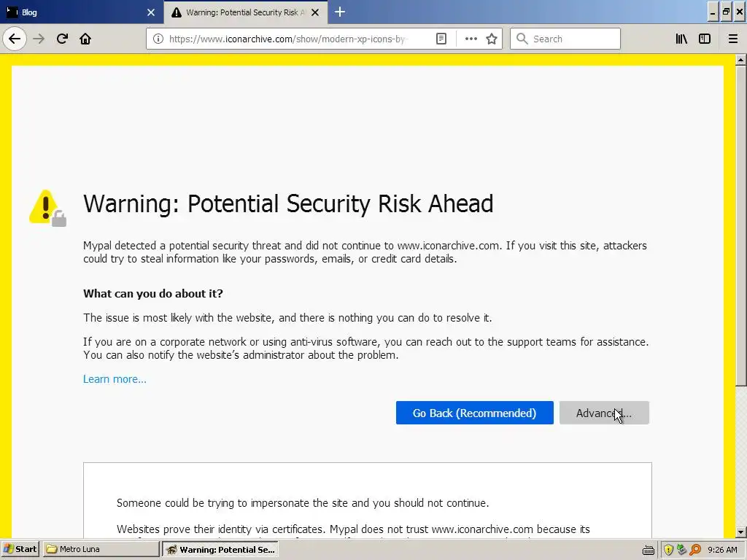The height and width of the screenshot is (560, 747).
Task: Click inside the Search field
Action: point(565,39)
